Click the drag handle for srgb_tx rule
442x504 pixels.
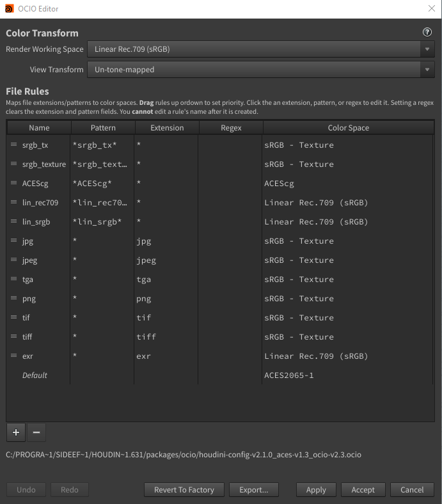point(14,145)
